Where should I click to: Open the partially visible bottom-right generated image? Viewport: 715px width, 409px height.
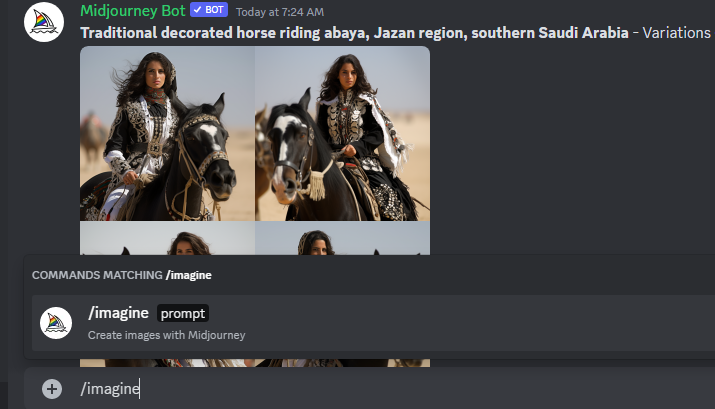(342, 238)
